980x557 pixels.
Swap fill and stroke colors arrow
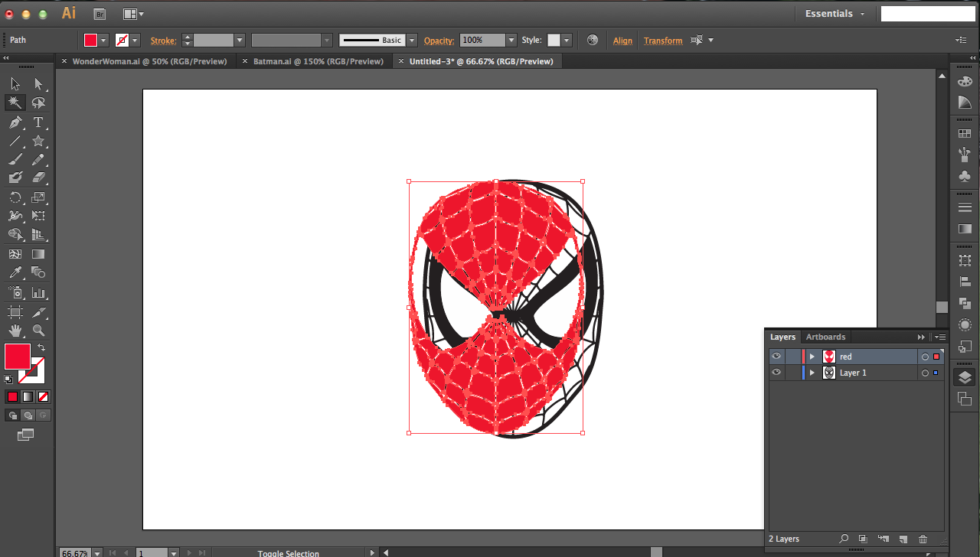41,347
